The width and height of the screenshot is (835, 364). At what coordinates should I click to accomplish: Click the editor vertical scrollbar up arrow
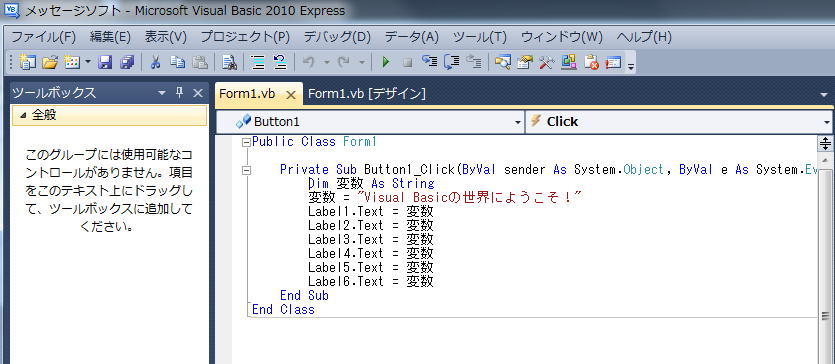825,160
